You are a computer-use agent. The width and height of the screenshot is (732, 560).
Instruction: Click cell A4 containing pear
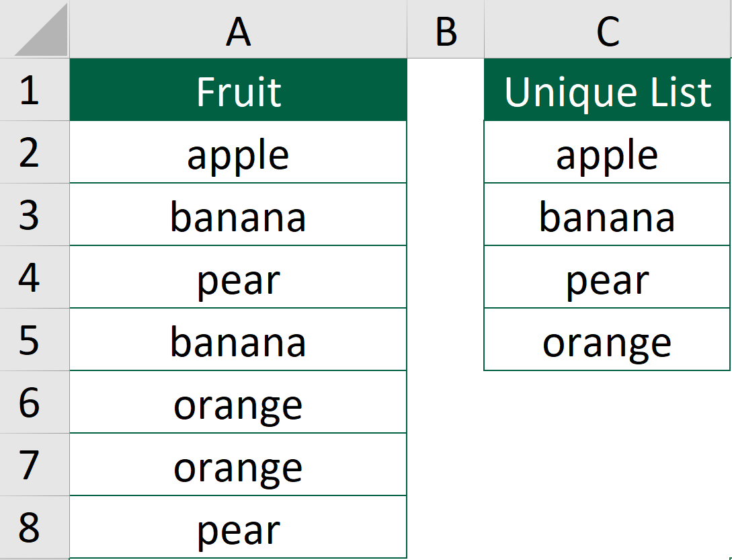238,277
